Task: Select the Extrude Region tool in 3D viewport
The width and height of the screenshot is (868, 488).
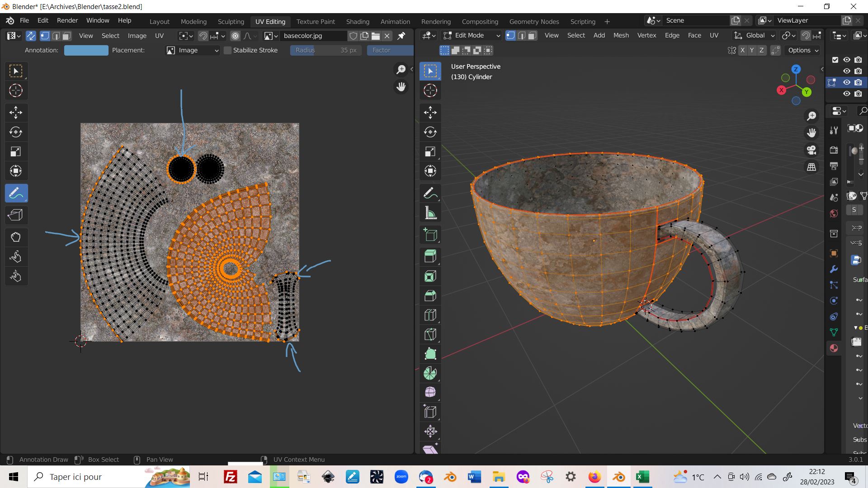Action: [430, 256]
